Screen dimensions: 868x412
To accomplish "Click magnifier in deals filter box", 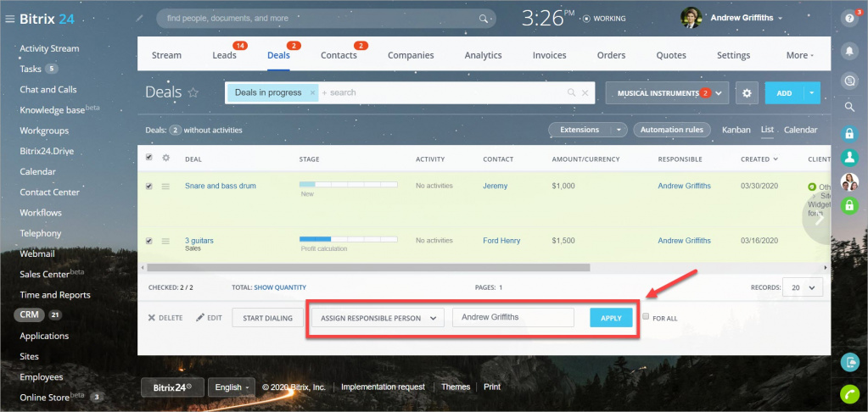I will [572, 93].
